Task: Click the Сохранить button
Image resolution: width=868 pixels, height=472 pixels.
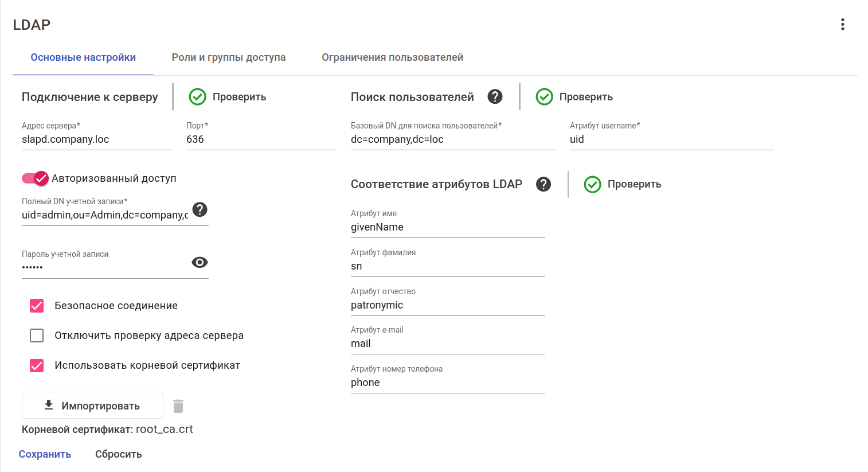Action: pyautogui.click(x=45, y=454)
